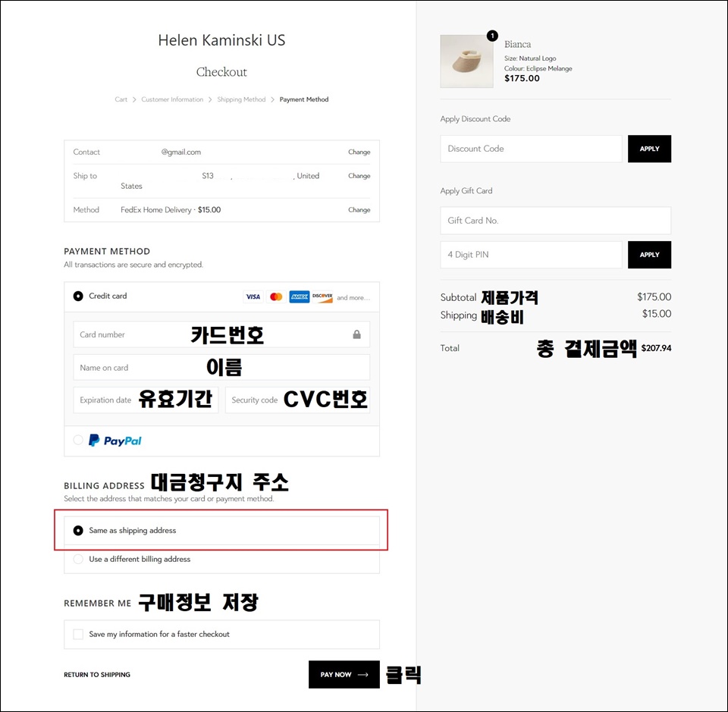Click the Bianca visor product thumbnail

pos(466,61)
